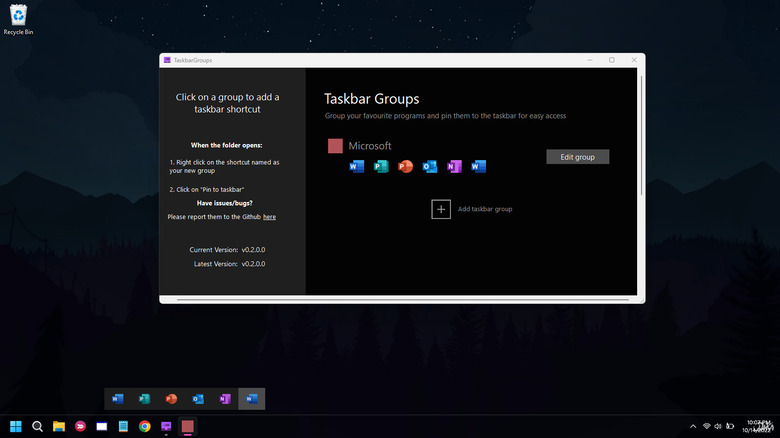The height and width of the screenshot is (438, 780).
Task: Click the TaskbarGroups vertical scrollbar
Action: (x=641, y=134)
